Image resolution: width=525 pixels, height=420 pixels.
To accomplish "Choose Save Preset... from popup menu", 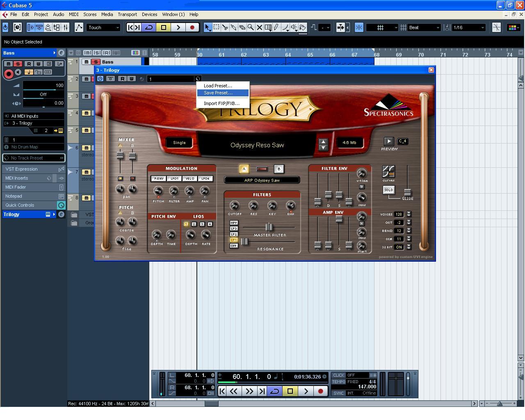I will click(223, 93).
